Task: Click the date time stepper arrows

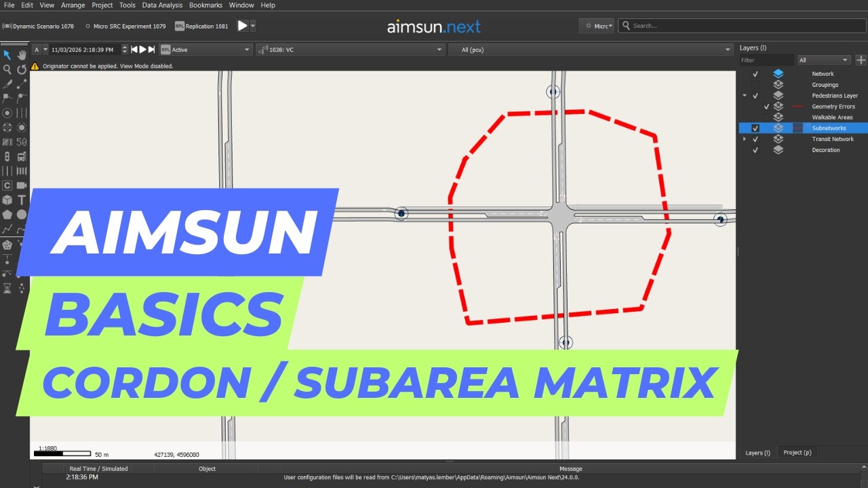Action: coord(125,49)
